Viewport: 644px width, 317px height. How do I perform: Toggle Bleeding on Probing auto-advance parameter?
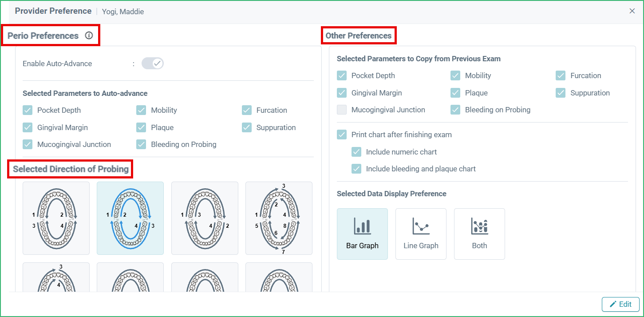(x=141, y=144)
